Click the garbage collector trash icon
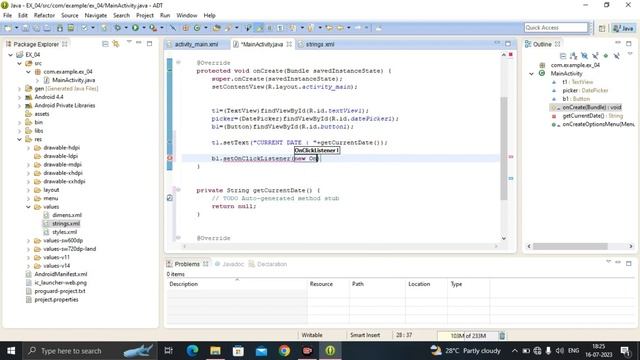This screenshot has width=640, height=360. pyautogui.click(x=502, y=336)
